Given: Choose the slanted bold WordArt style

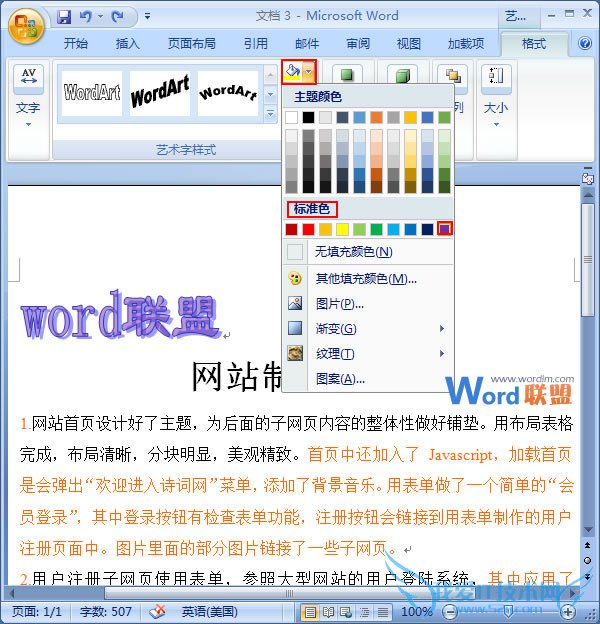Looking at the screenshot, I should pos(160,93).
